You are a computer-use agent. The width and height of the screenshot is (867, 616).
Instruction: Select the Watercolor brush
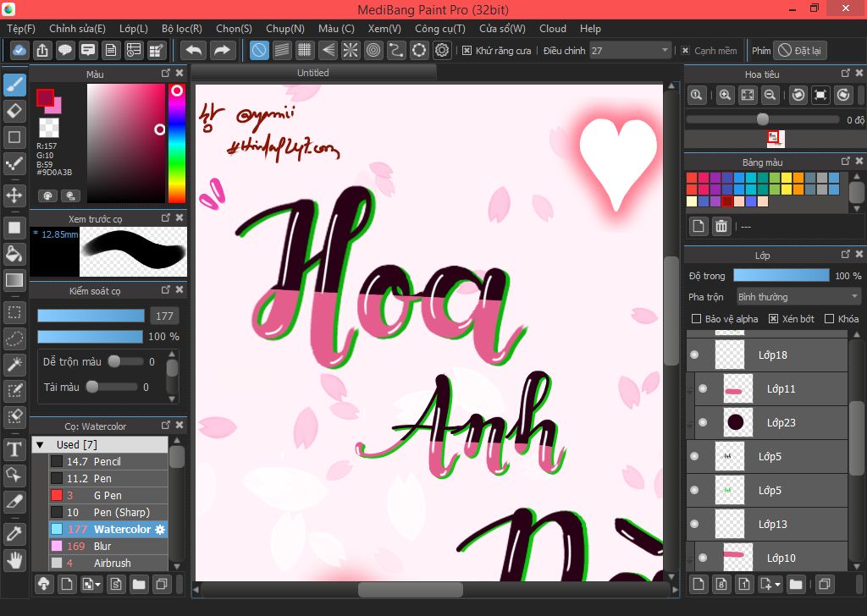108,529
